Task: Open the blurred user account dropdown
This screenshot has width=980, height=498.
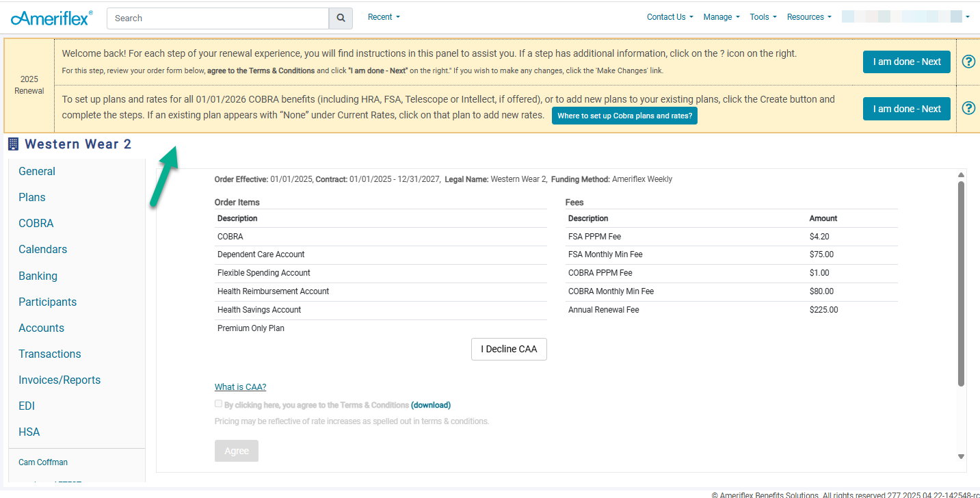Action: click(x=905, y=17)
